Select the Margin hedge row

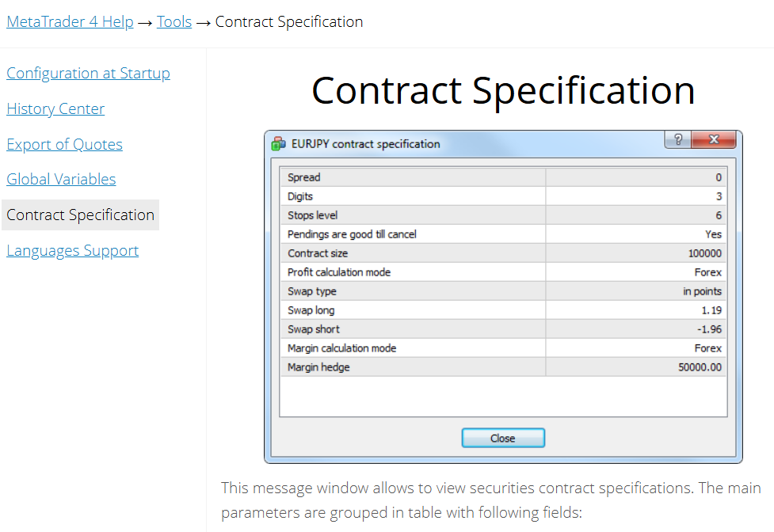click(412, 367)
